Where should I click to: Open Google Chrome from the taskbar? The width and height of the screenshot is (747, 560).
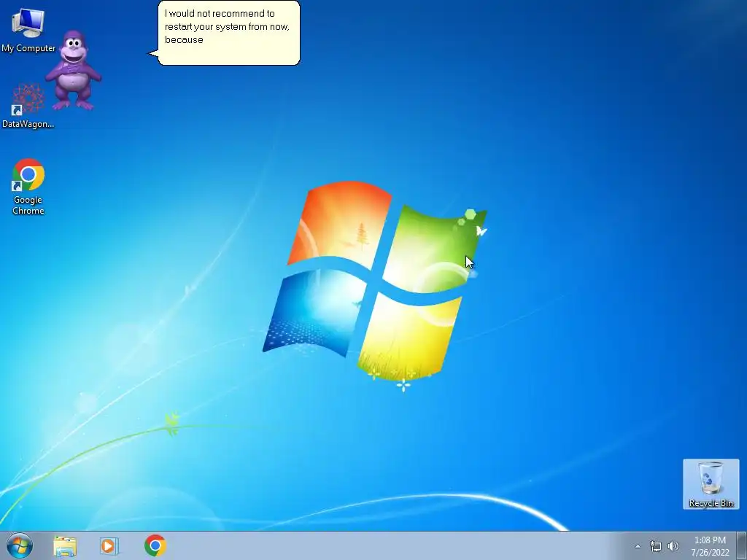click(x=155, y=545)
